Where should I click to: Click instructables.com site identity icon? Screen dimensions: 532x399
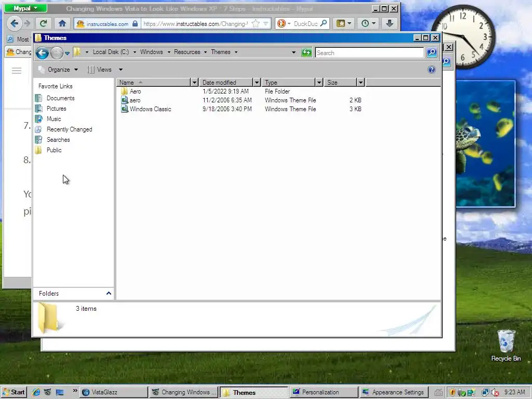tap(81, 24)
